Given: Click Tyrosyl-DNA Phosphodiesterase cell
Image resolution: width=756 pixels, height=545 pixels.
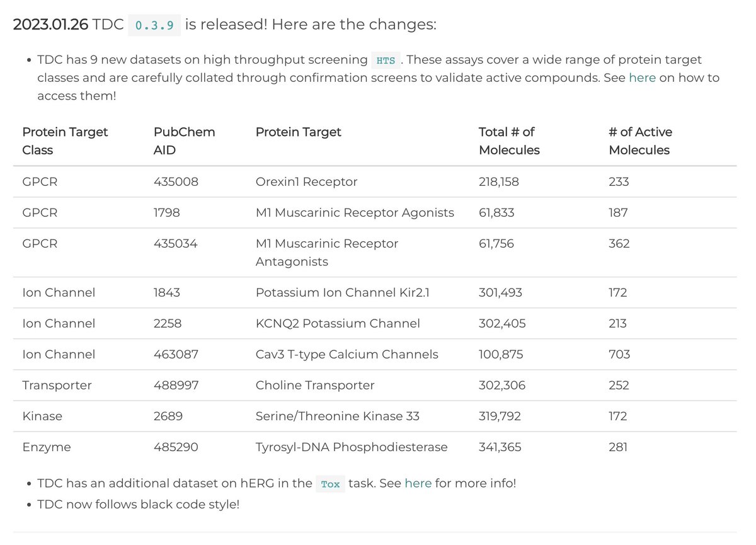Looking at the screenshot, I should click(x=352, y=447).
